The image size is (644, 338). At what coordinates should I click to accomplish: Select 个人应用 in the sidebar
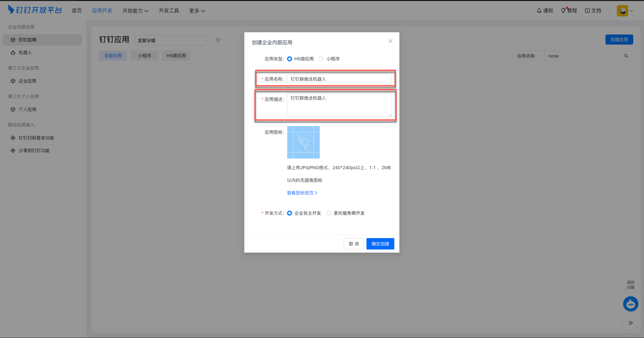42,109
